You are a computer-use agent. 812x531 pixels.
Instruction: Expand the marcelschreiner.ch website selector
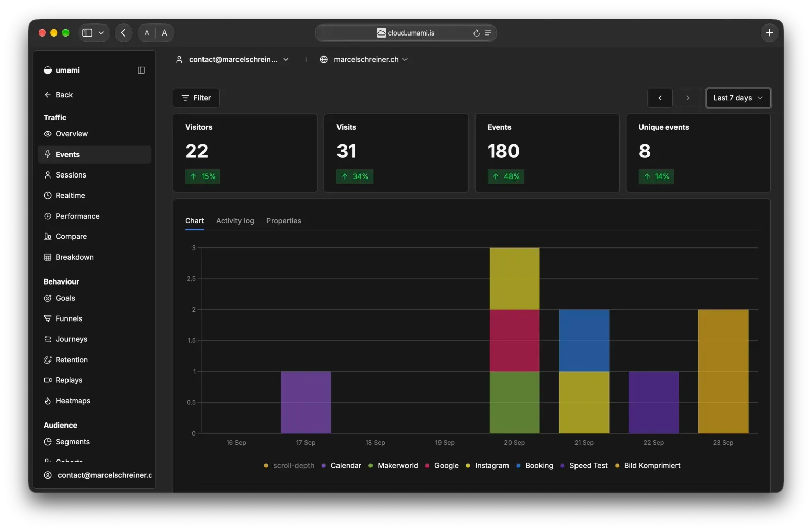[x=364, y=60]
